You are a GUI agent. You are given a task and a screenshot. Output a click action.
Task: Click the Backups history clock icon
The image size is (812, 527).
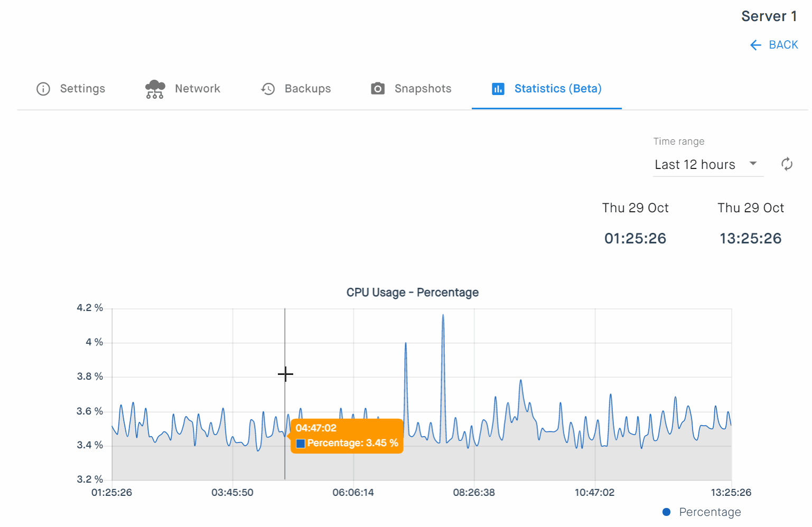pyautogui.click(x=268, y=89)
